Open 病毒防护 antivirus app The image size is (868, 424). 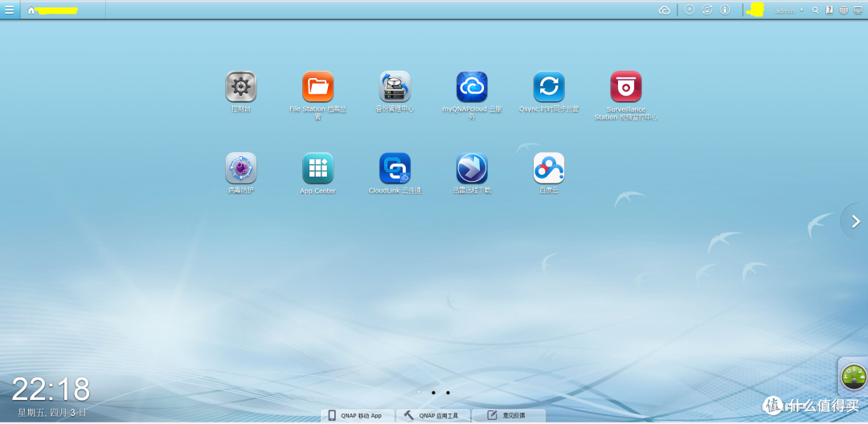[241, 168]
